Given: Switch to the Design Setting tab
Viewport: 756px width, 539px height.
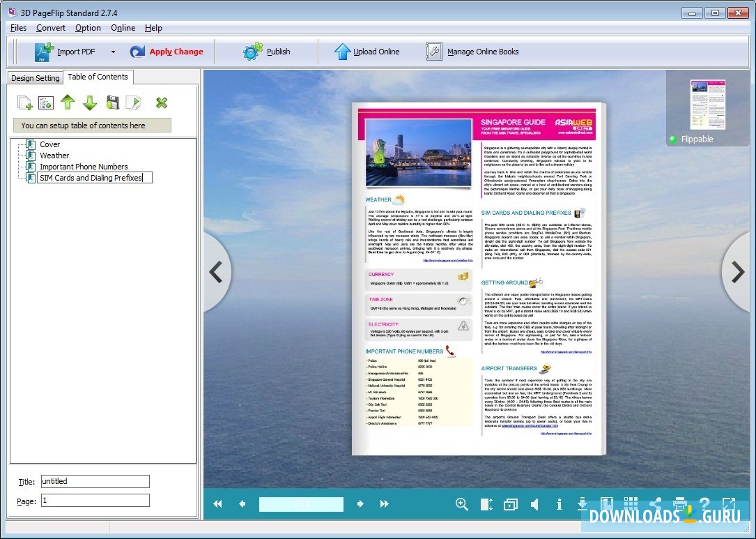Looking at the screenshot, I should pos(36,77).
